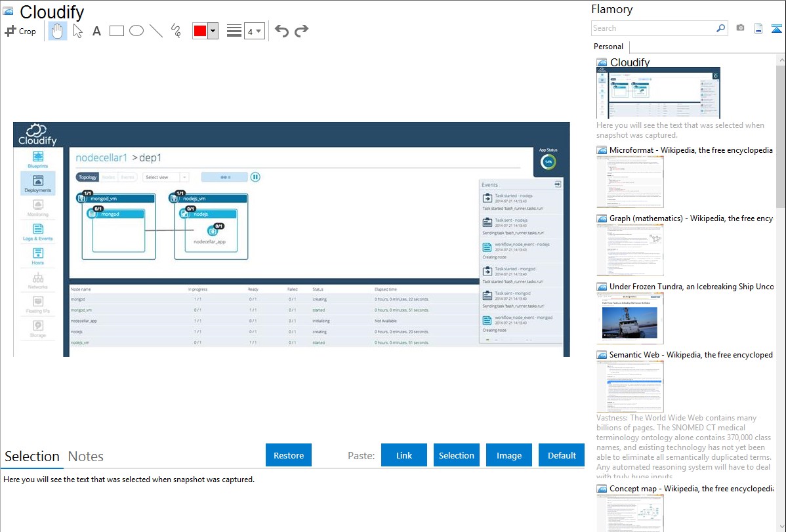The image size is (786, 532).
Task: Click the Paste Link button
Action: coord(404,455)
